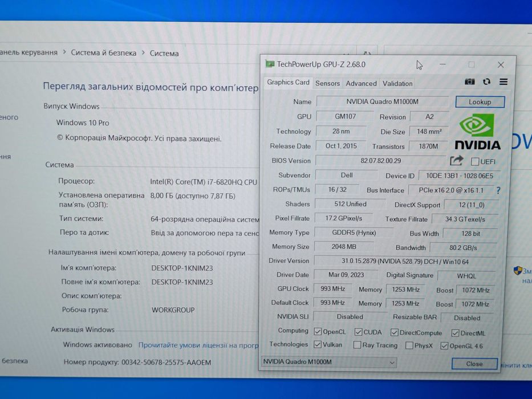Image resolution: width=532 pixels, height=399 pixels.
Task: Click the Lookup button
Action: [x=480, y=102]
